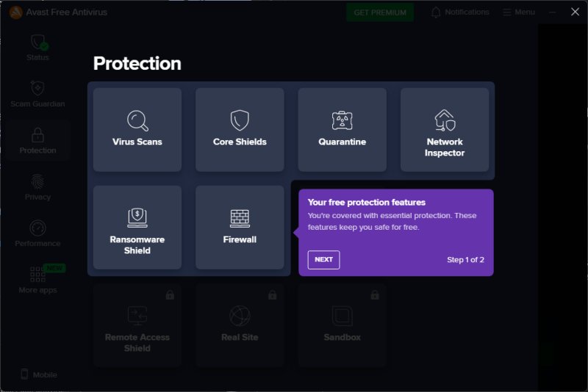Click the Mobile phone link
This screenshot has height=392, width=588.
[38, 374]
